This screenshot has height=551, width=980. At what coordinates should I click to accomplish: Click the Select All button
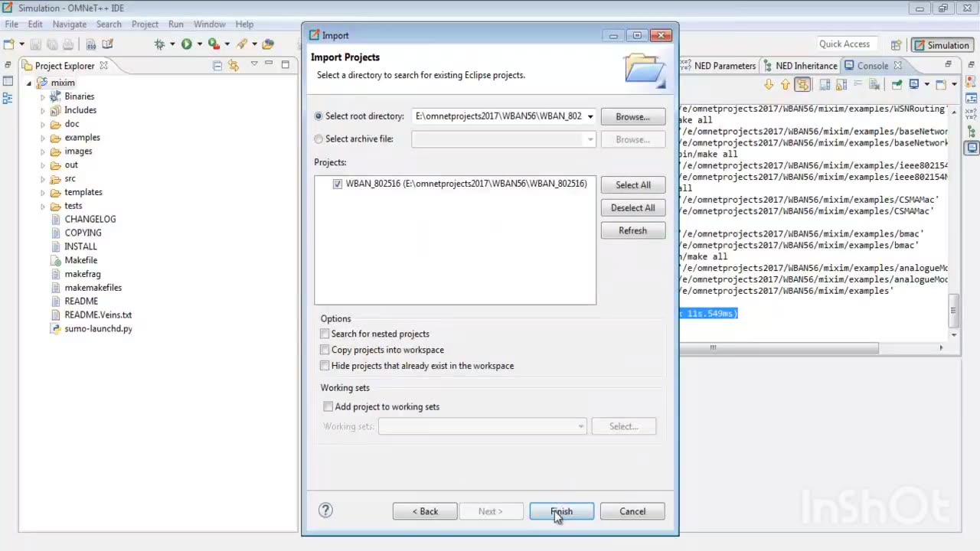coord(632,184)
